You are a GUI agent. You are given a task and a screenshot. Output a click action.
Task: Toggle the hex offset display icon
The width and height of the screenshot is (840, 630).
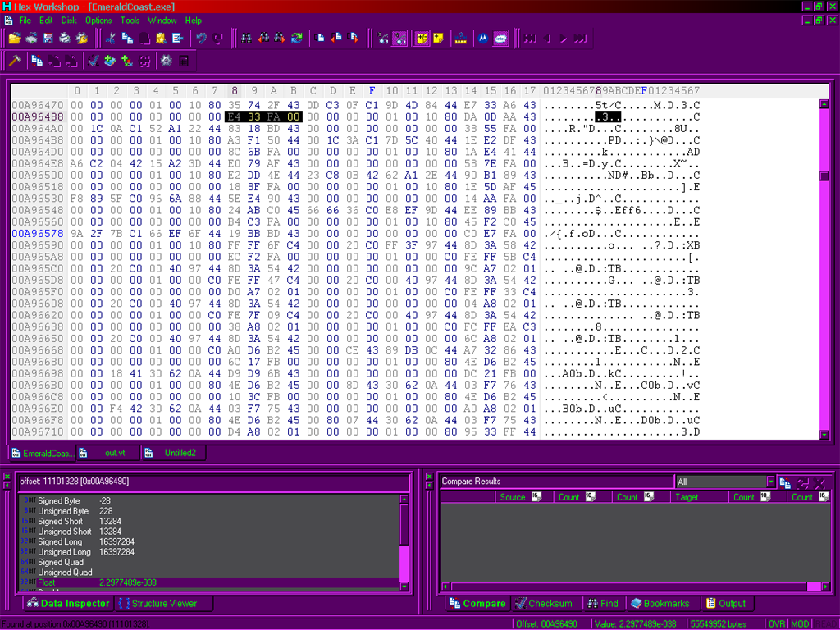399,38
